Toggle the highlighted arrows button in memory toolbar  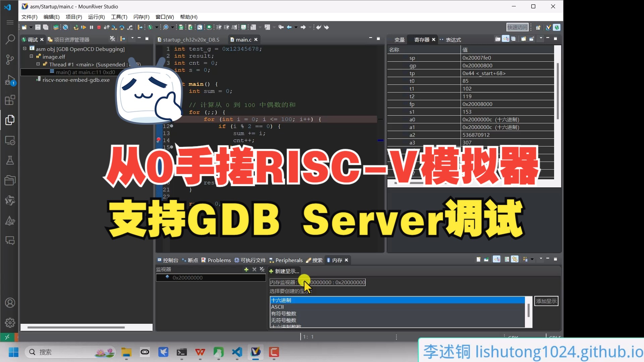point(515,259)
